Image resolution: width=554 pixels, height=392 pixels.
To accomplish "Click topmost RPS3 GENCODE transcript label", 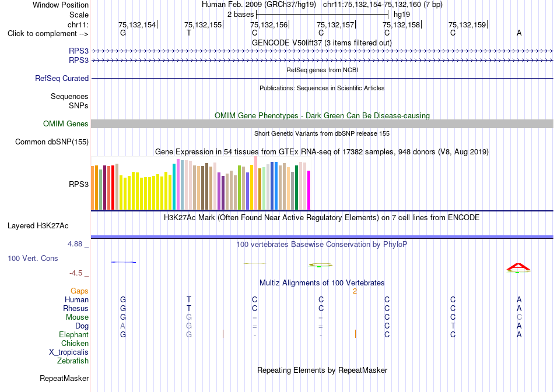I will click(x=79, y=51).
